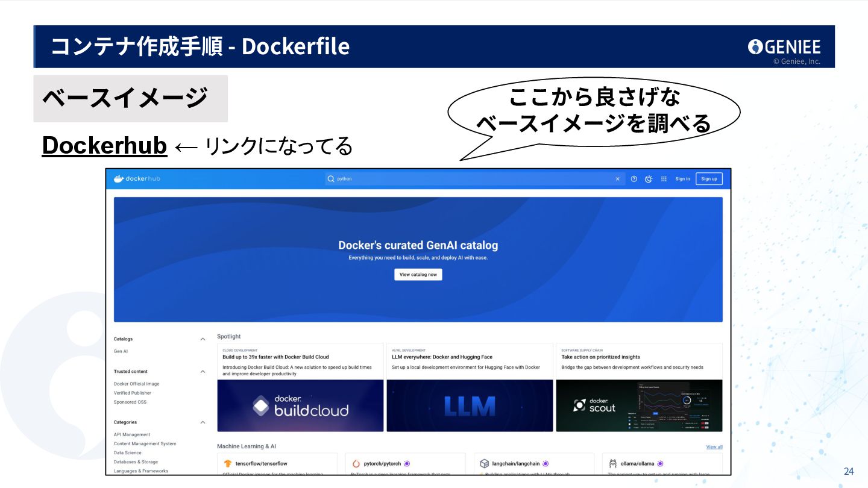Open Build up to 39x faster article
The height and width of the screenshot is (488, 868).
click(275, 357)
